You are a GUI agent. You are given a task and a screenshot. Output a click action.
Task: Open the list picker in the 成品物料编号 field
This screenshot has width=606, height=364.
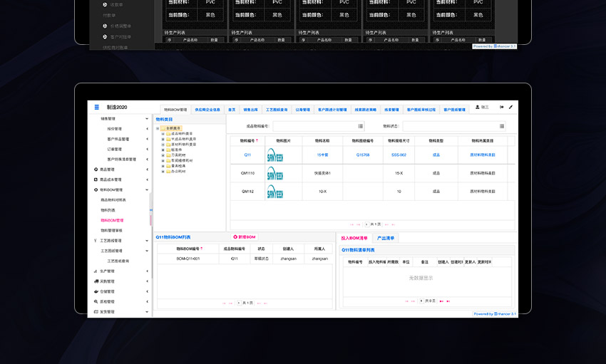pos(361,126)
